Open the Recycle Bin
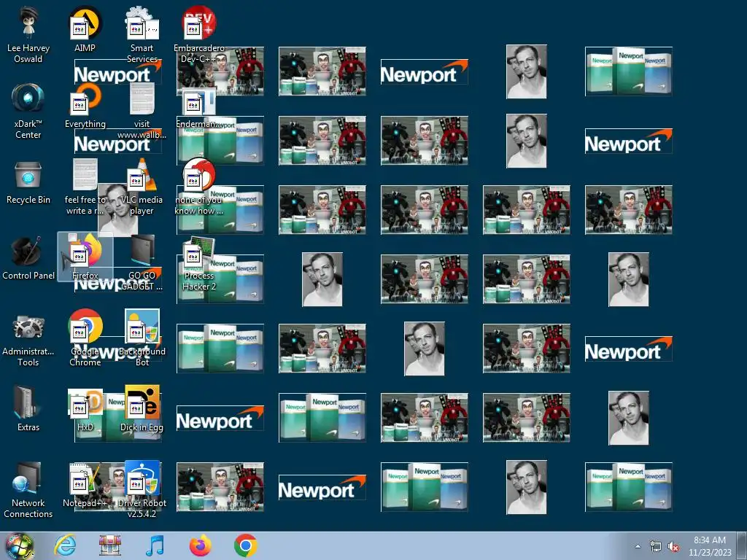 point(28,182)
